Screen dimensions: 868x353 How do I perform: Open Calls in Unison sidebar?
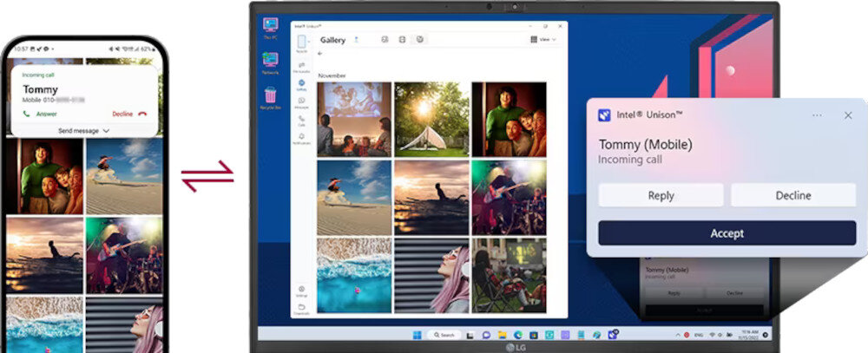coord(302,120)
